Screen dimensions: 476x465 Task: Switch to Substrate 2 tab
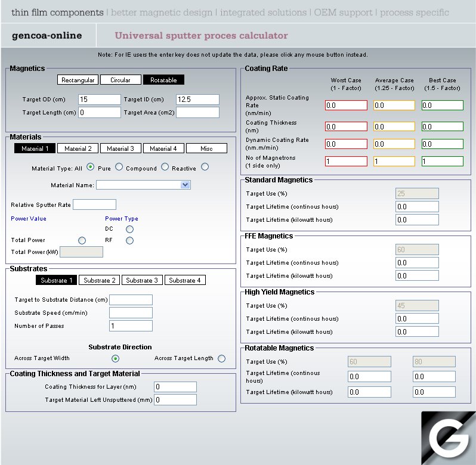click(x=99, y=280)
